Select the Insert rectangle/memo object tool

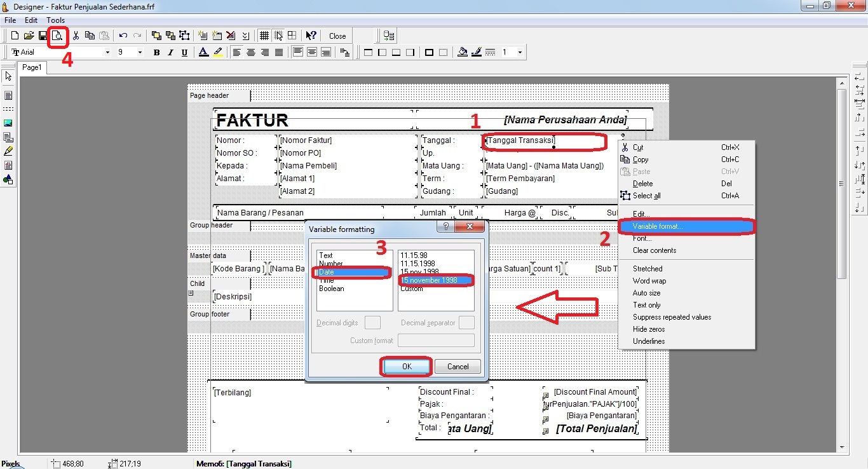coord(8,95)
